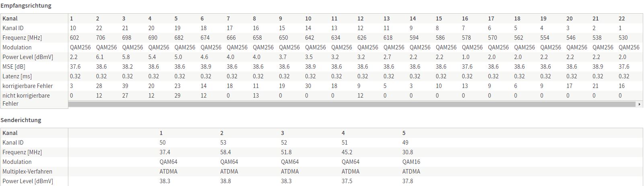Click the QAM16 modulation cell
Viewport: 644px width, 186px height.
(411, 162)
